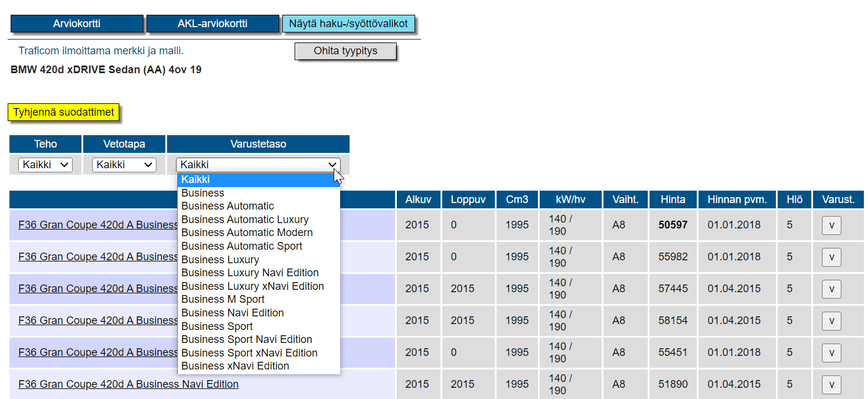Open the Vetotapa dropdown

click(x=124, y=165)
